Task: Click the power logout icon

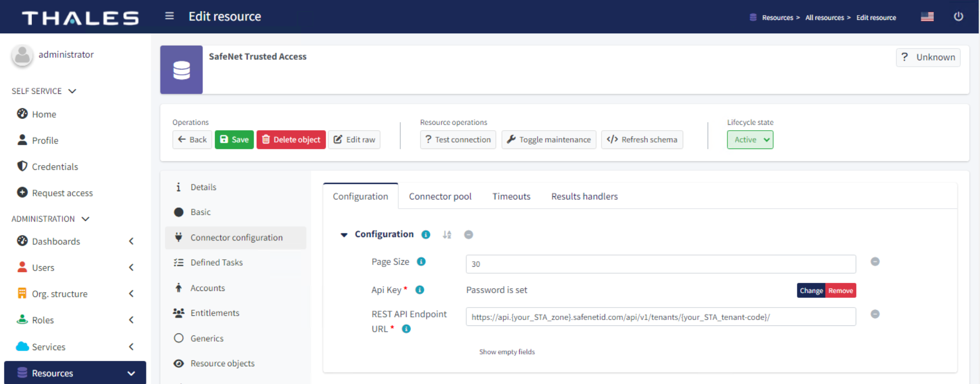Action: point(958,16)
